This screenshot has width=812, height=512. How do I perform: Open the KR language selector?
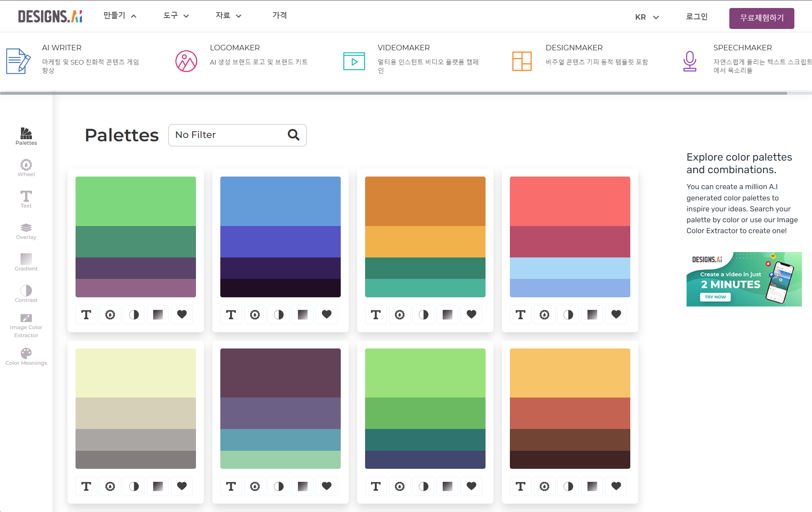[x=647, y=17]
